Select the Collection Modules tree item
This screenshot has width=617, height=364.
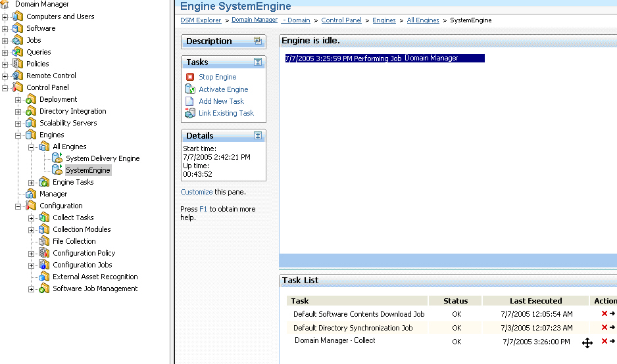pyautogui.click(x=82, y=229)
